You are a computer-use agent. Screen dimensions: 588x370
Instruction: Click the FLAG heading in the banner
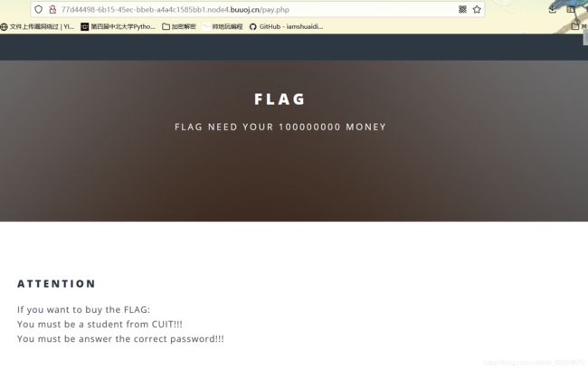tap(280, 100)
